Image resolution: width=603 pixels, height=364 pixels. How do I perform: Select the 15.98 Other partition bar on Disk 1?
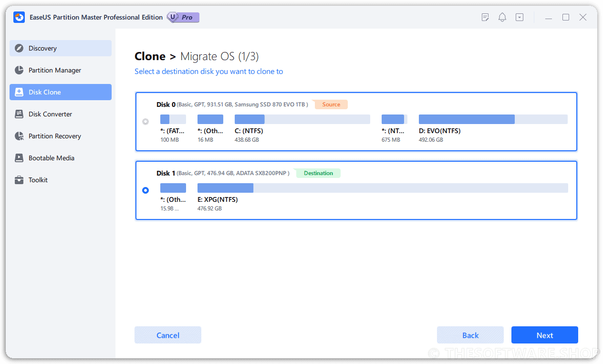tap(173, 188)
